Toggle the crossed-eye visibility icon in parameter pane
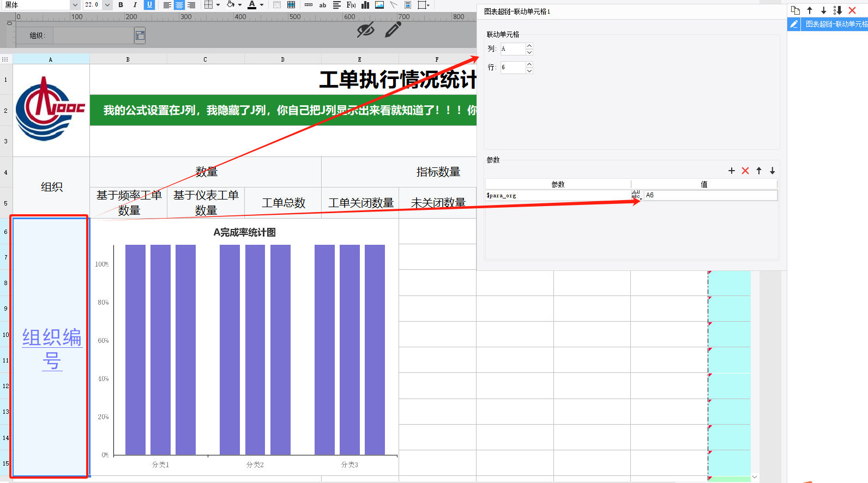The width and height of the screenshot is (868, 483). point(365,30)
